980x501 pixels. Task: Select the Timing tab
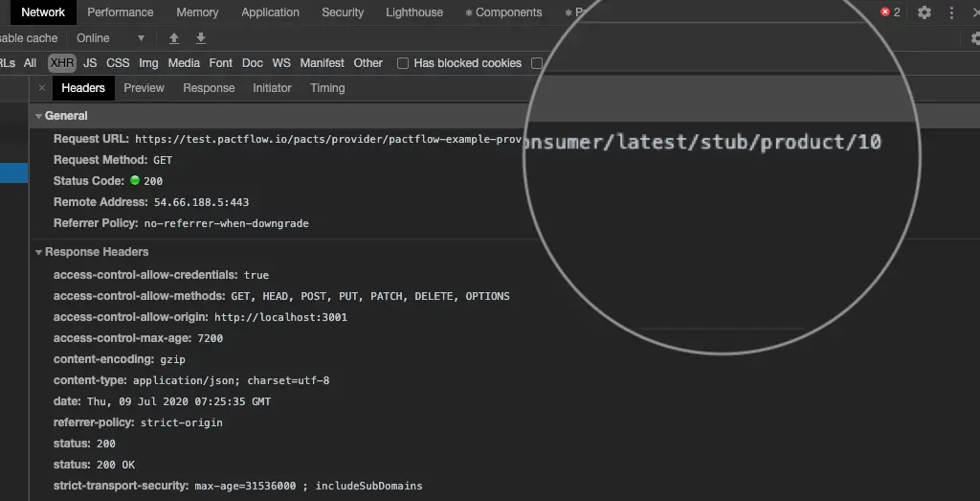(x=327, y=88)
